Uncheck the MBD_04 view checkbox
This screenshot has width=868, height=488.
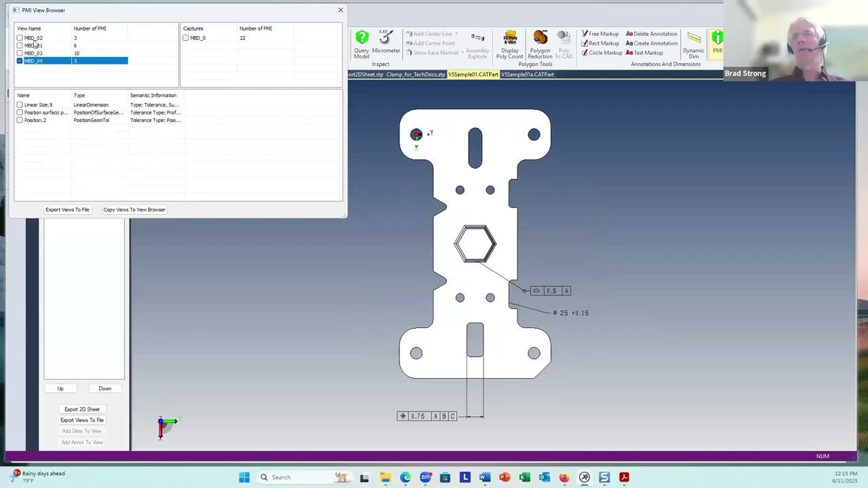pyautogui.click(x=20, y=61)
